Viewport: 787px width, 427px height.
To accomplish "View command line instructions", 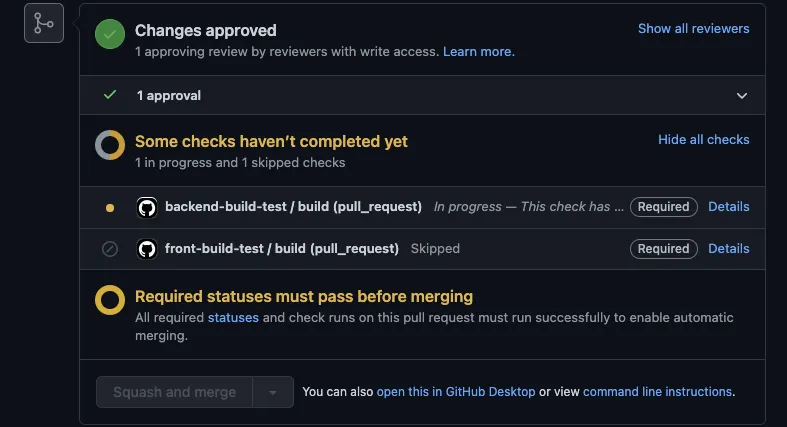I will coord(657,392).
